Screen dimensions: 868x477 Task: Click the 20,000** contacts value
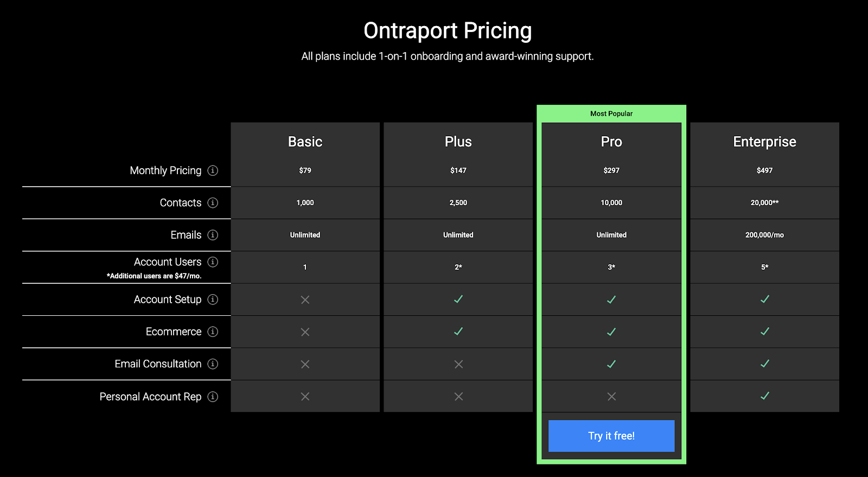[x=765, y=202]
